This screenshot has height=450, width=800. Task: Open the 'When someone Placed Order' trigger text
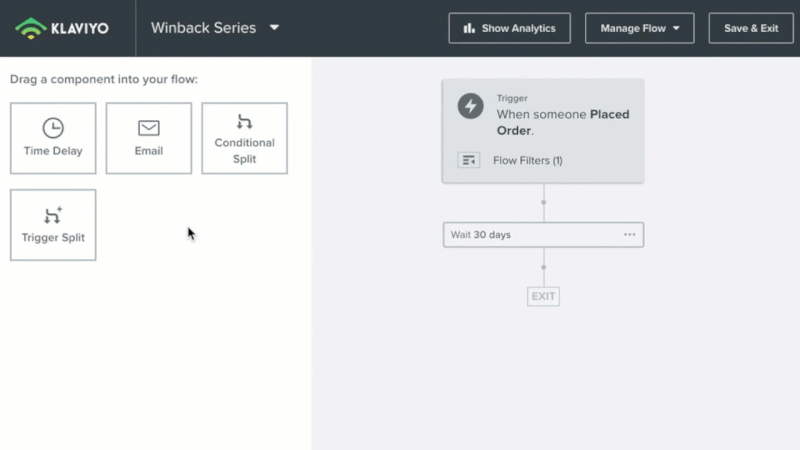point(562,122)
